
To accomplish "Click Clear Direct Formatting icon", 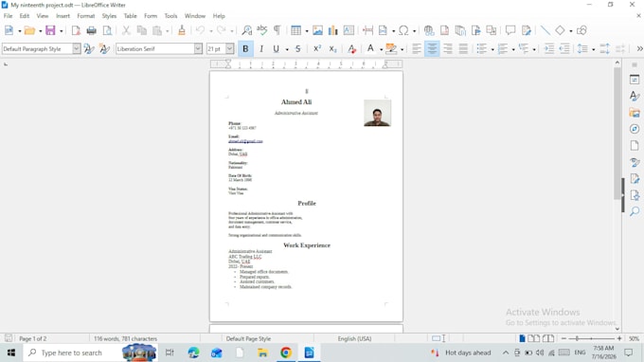I will point(351,49).
